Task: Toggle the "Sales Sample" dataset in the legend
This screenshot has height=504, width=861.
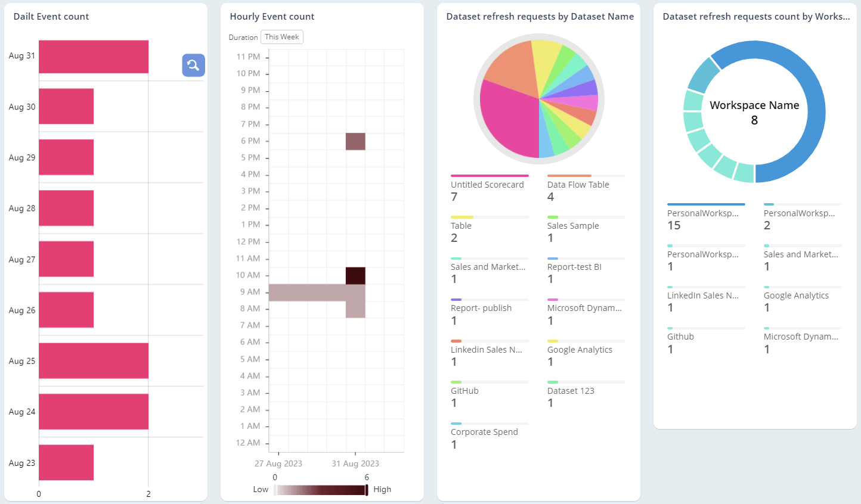Action: pos(572,225)
